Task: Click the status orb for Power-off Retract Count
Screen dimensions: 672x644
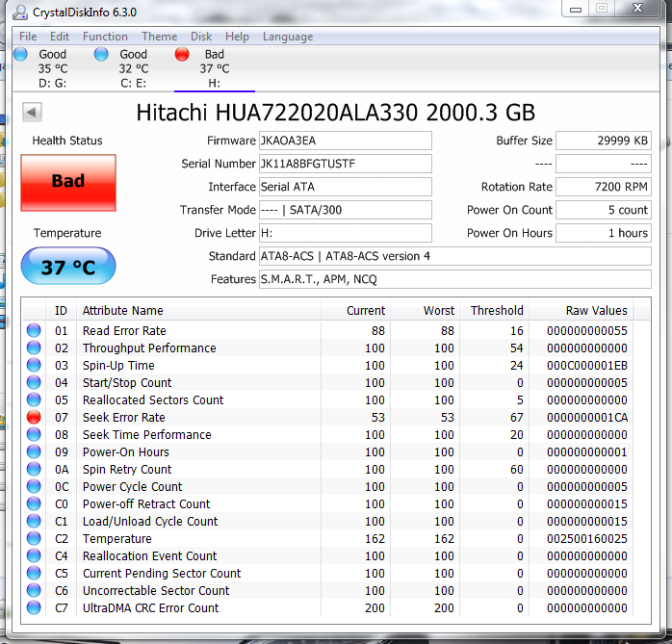Action: [x=34, y=503]
